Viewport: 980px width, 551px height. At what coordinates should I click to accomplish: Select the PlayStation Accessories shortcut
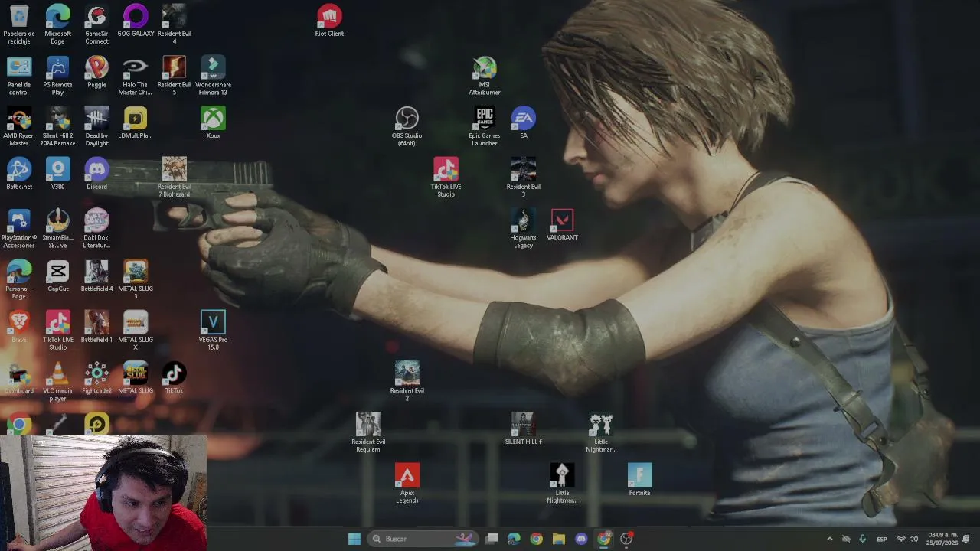[19, 229]
